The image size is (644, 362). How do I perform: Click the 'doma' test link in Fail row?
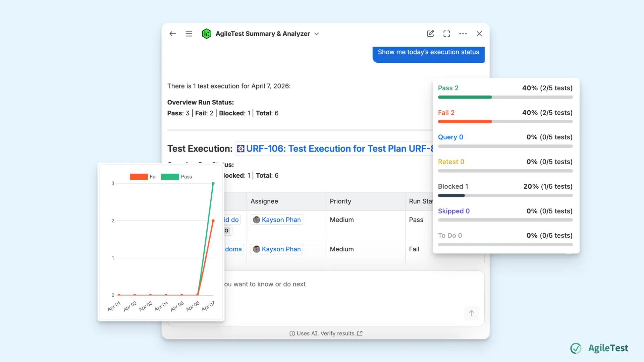(233, 249)
